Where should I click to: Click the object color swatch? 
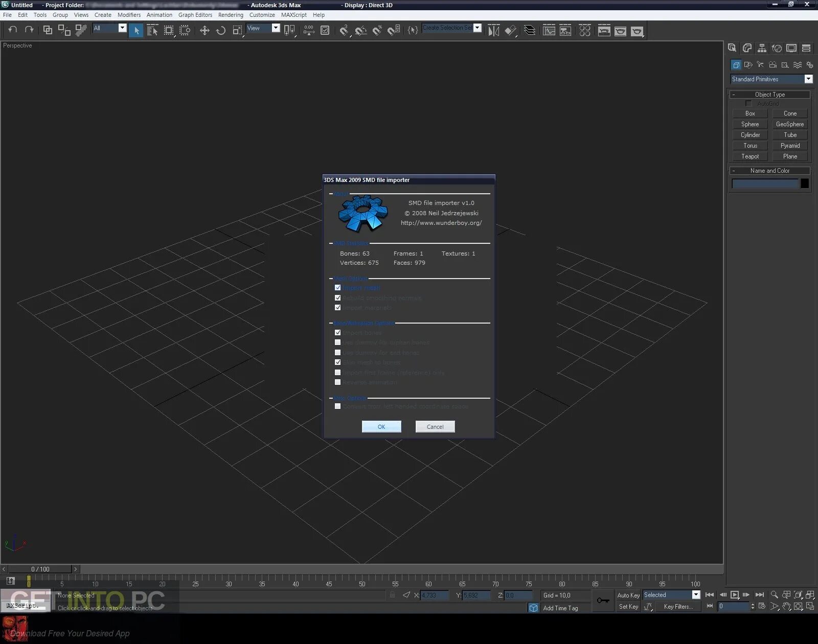point(805,183)
